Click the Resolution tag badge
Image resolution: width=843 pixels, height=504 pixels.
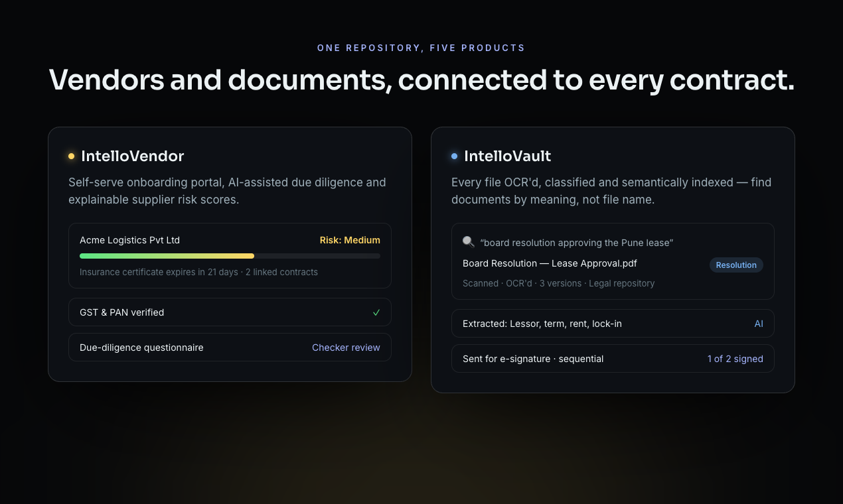(x=736, y=265)
